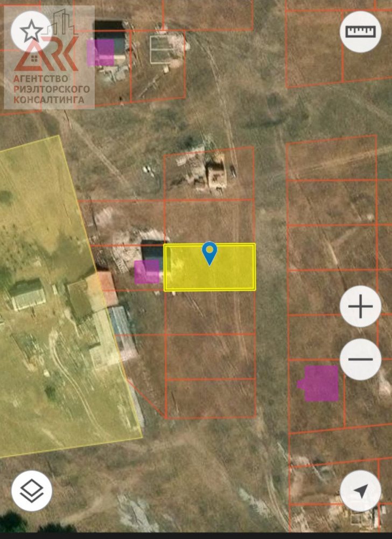Select the lowest parcel in the center column
Screen dimensions: 392x539
(x=210, y=399)
